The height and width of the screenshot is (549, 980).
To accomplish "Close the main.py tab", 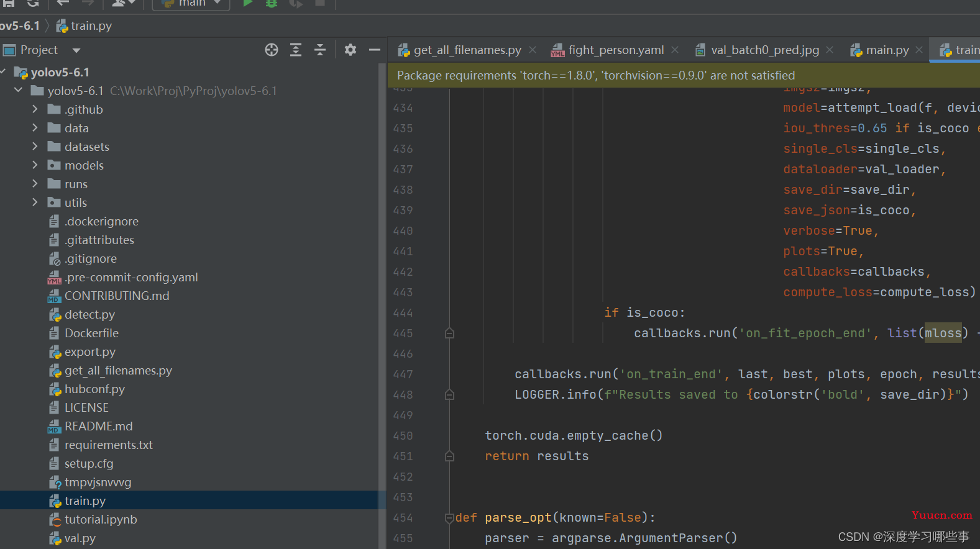I will pyautogui.click(x=919, y=50).
